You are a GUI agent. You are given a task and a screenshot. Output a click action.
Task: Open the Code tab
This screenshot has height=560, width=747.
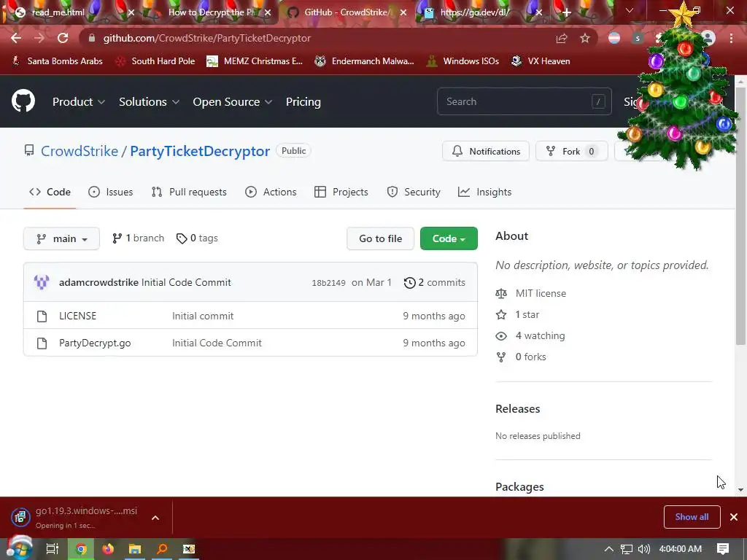[50, 192]
